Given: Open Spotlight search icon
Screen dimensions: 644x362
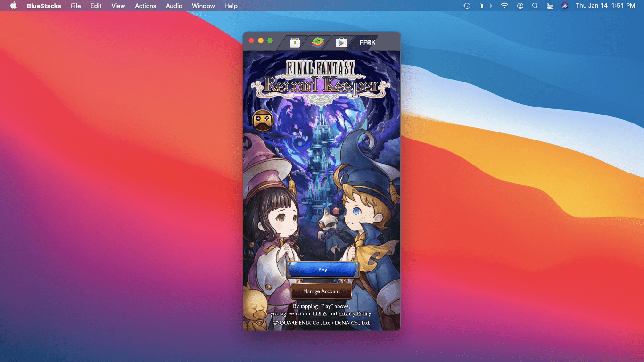Looking at the screenshot, I should click(x=535, y=6).
